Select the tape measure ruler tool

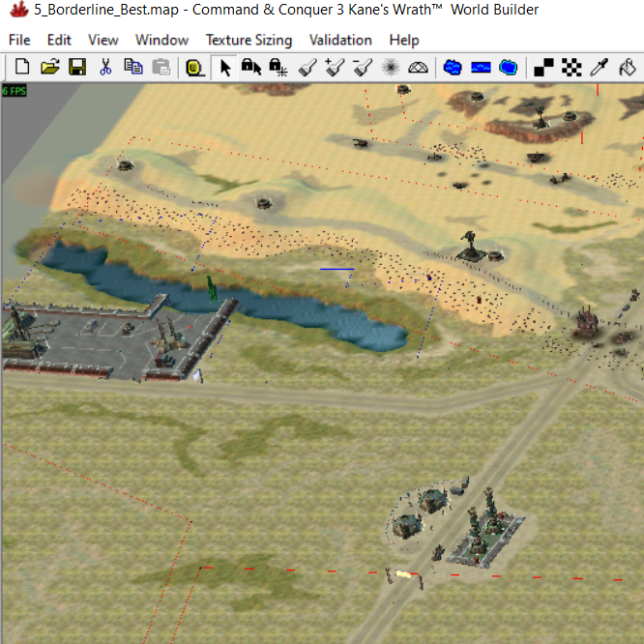tap(194, 68)
